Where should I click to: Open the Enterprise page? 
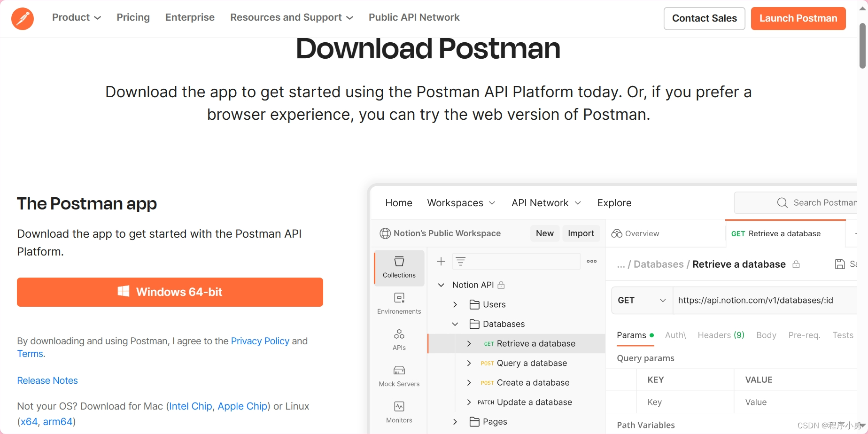point(190,17)
